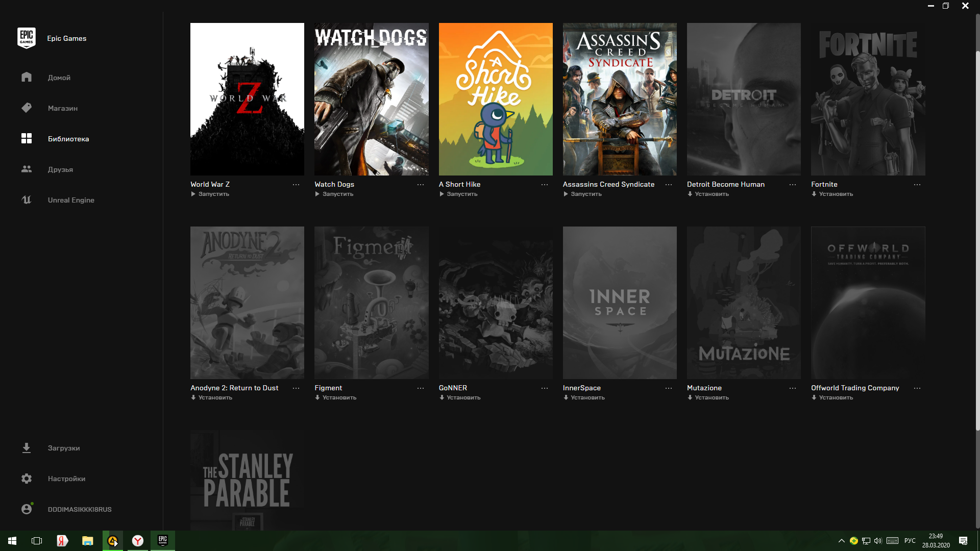The width and height of the screenshot is (980, 551).
Task: Open options menu for Anodyne 2
Action: 296,388
